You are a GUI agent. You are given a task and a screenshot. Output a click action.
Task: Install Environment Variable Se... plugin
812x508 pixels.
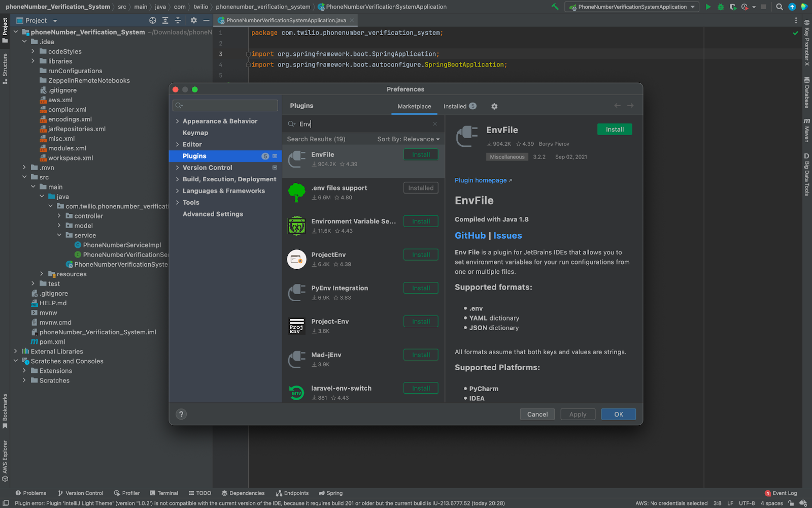click(421, 221)
